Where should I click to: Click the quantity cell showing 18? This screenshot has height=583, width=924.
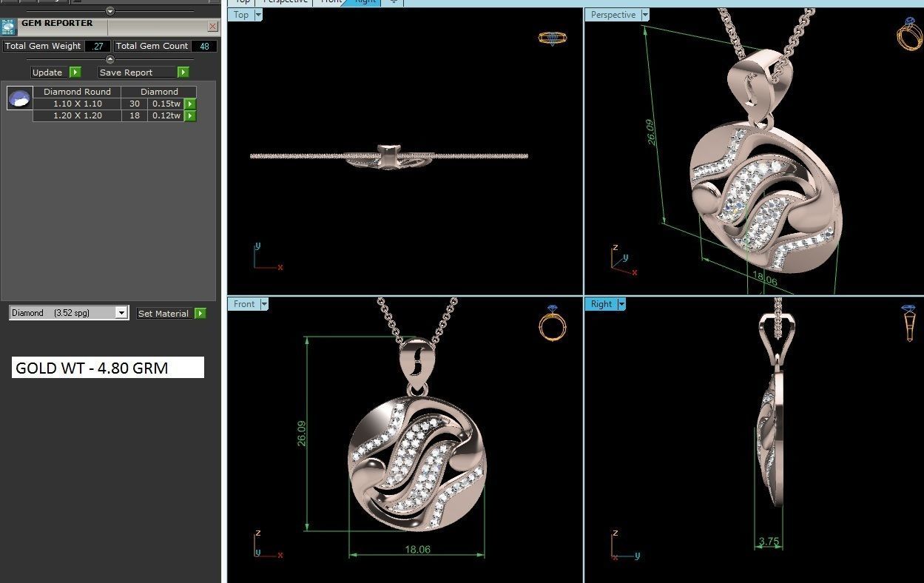[x=135, y=115]
